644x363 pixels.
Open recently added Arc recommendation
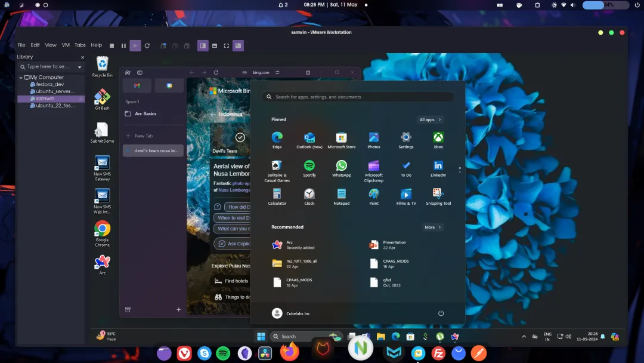(x=293, y=245)
